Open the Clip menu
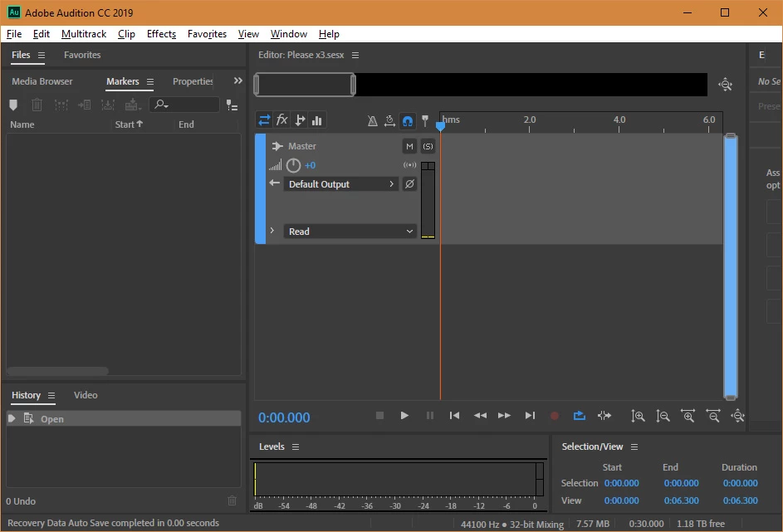 click(x=126, y=34)
